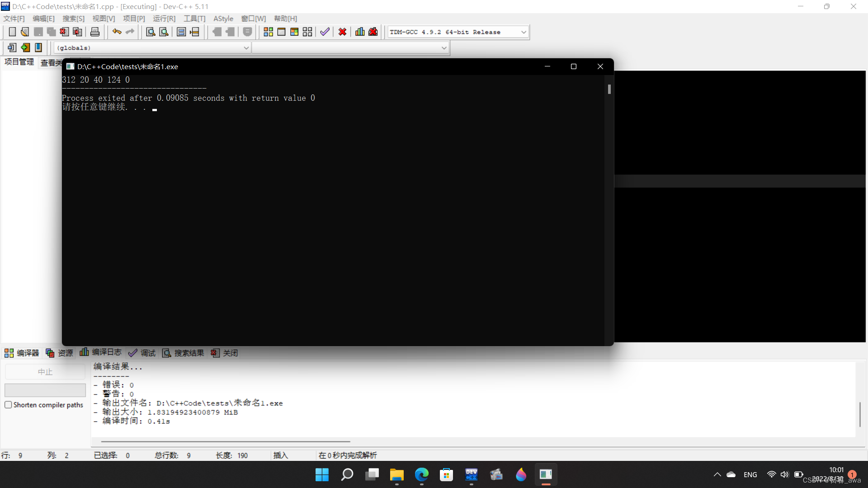
Task: Click the Toggle Bookmark icon
Action: pyautogui.click(x=38, y=47)
